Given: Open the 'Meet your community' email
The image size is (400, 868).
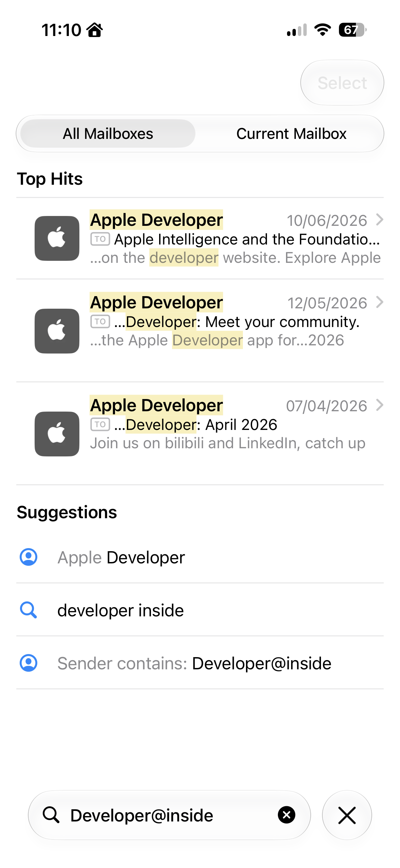Looking at the screenshot, I should coord(200,331).
